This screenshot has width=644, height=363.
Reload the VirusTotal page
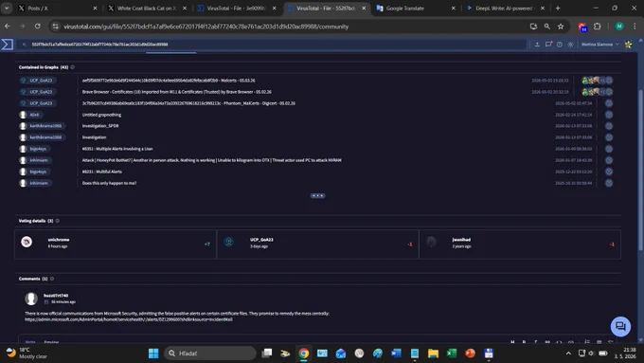37,27
